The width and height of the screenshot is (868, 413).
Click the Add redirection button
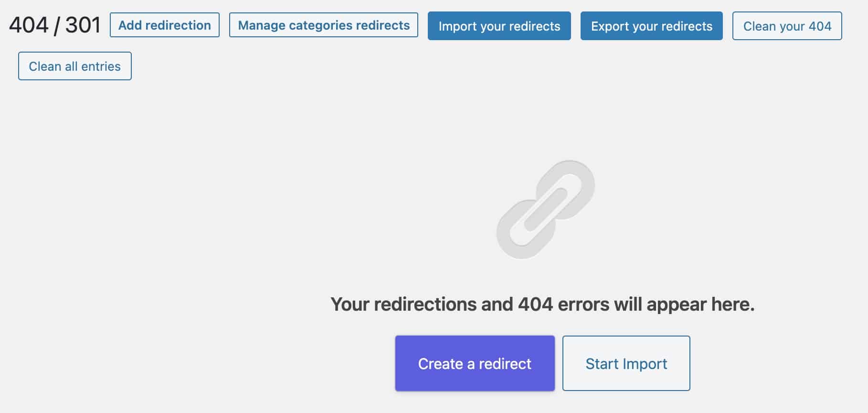pyautogui.click(x=165, y=25)
